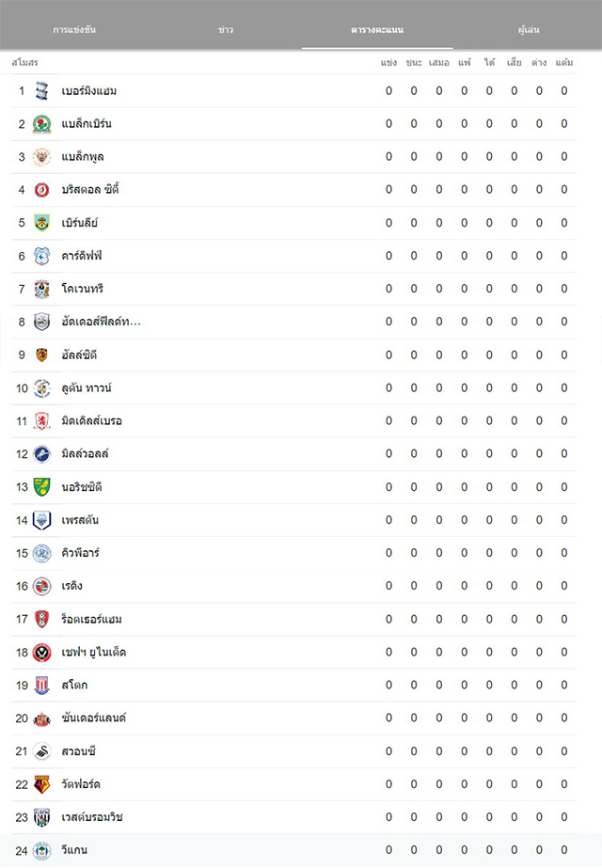The height and width of the screenshot is (868, 602).
Task: Click the Birmingham club crest icon
Action: pyautogui.click(x=41, y=91)
